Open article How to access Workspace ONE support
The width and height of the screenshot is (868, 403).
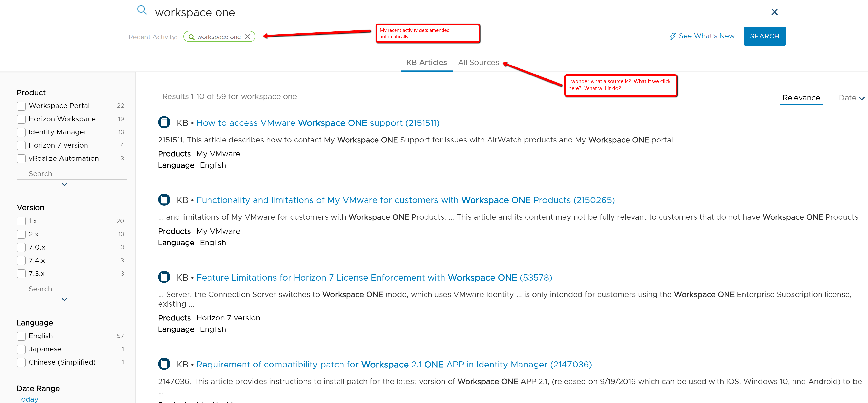point(318,123)
